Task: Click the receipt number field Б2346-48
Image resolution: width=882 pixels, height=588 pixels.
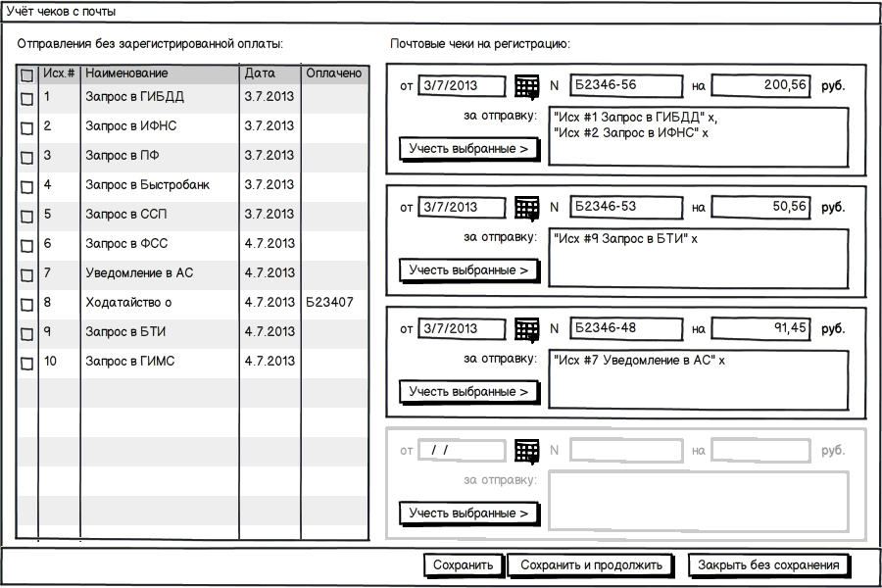Action: (x=625, y=329)
